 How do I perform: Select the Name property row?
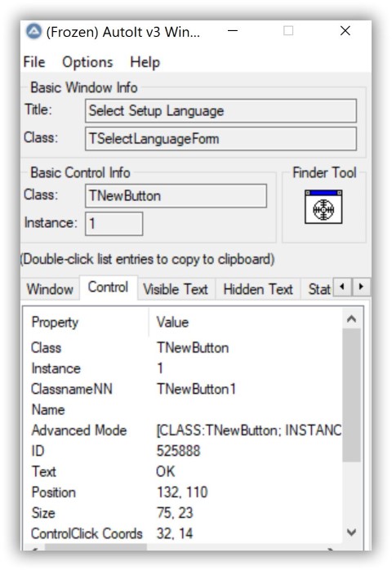(184, 410)
